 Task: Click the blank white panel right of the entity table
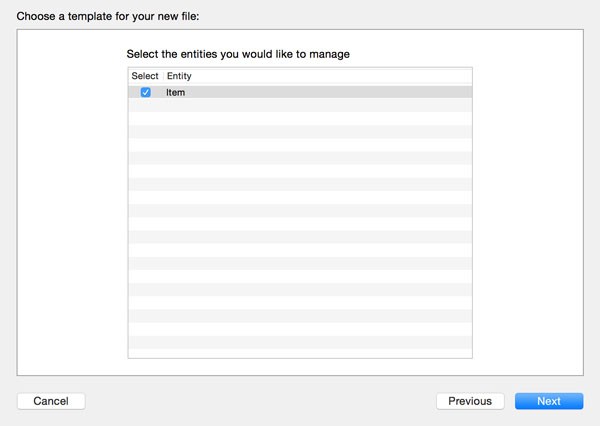(528, 202)
